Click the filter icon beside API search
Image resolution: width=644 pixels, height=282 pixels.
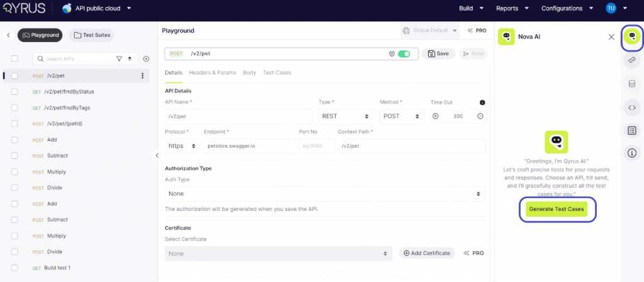119,59
